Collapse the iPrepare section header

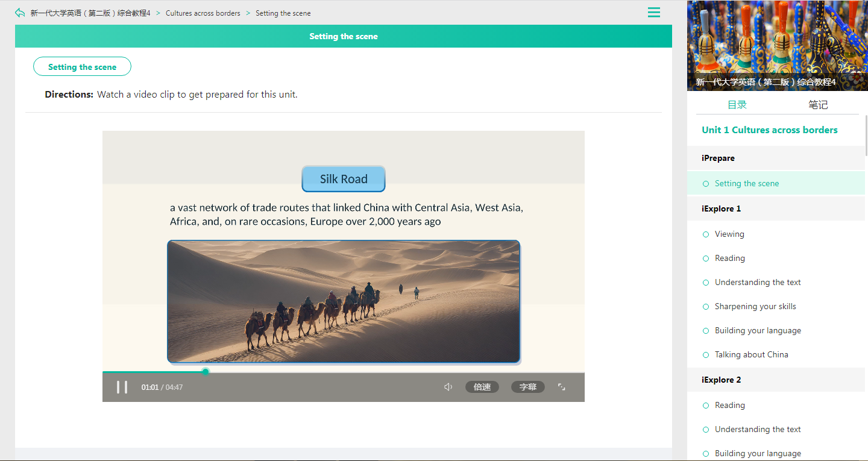coord(776,158)
